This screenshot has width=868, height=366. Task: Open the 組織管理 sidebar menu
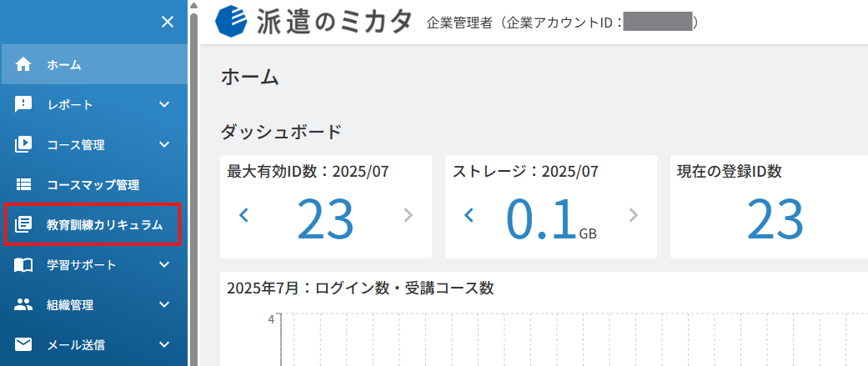coord(93,304)
